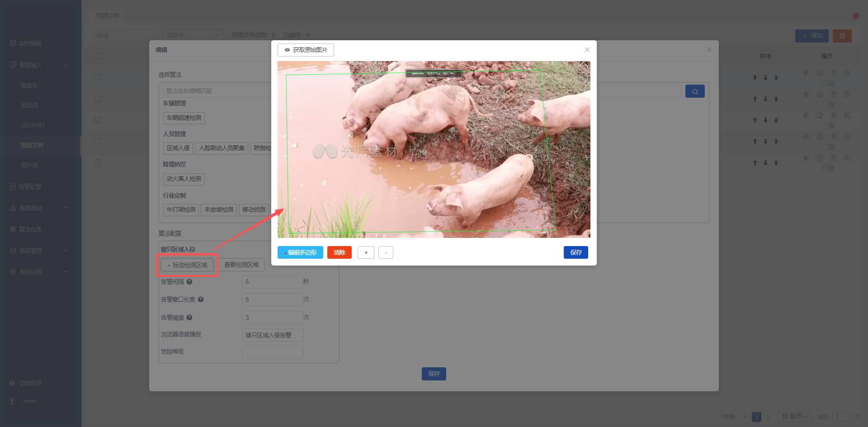
Task: Check the first row checkbox
Action: click(98, 77)
